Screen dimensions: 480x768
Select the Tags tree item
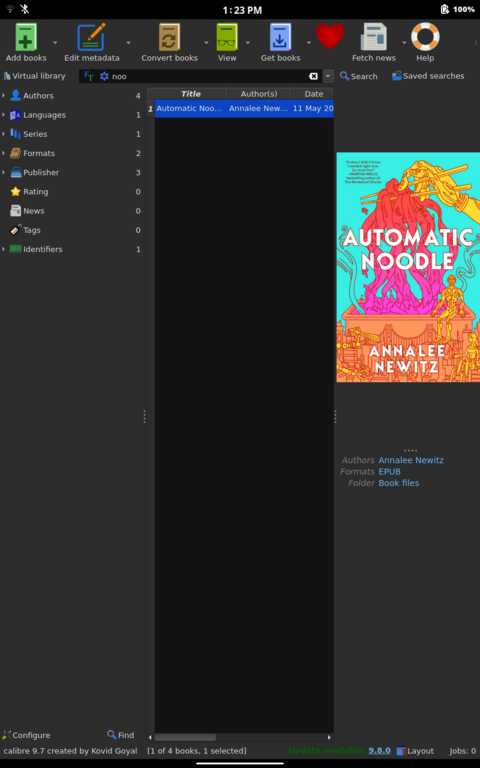pyautogui.click(x=72, y=230)
